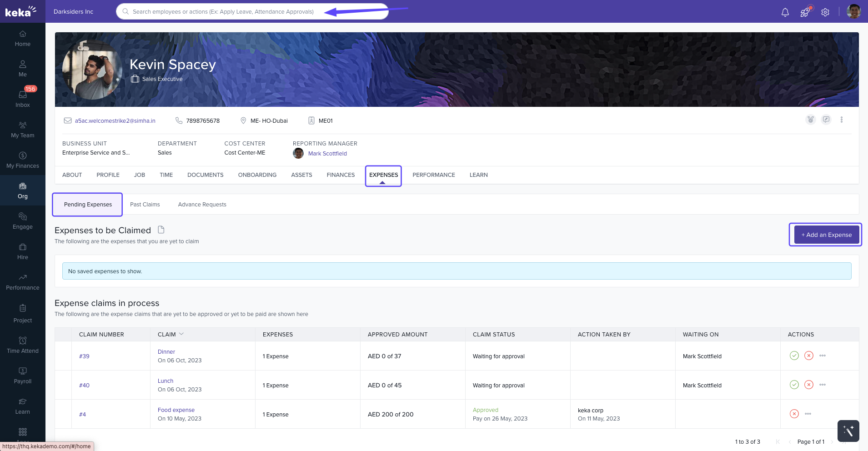Reject claim #40 with red cross
Image resolution: width=868 pixels, height=451 pixels.
pos(809,385)
